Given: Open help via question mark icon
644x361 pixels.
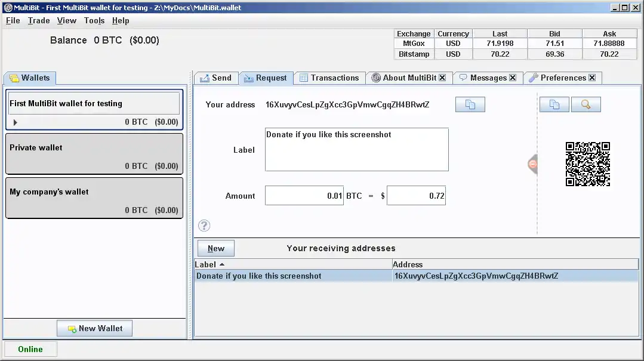Looking at the screenshot, I should tap(204, 226).
